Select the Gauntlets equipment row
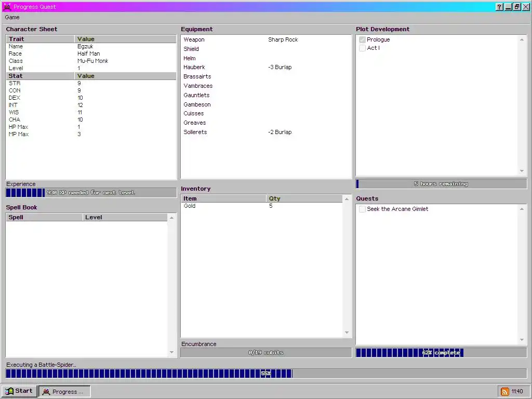This screenshot has width=532, height=399. pyautogui.click(x=266, y=96)
